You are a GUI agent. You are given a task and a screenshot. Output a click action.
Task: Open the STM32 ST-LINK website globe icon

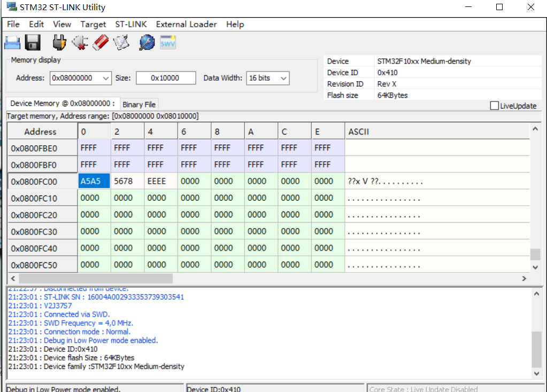pos(147,43)
